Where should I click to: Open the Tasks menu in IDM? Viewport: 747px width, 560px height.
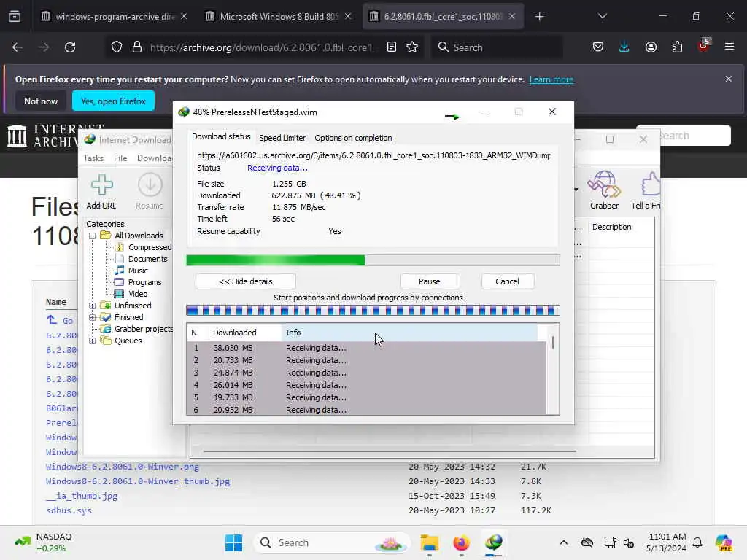tap(93, 158)
